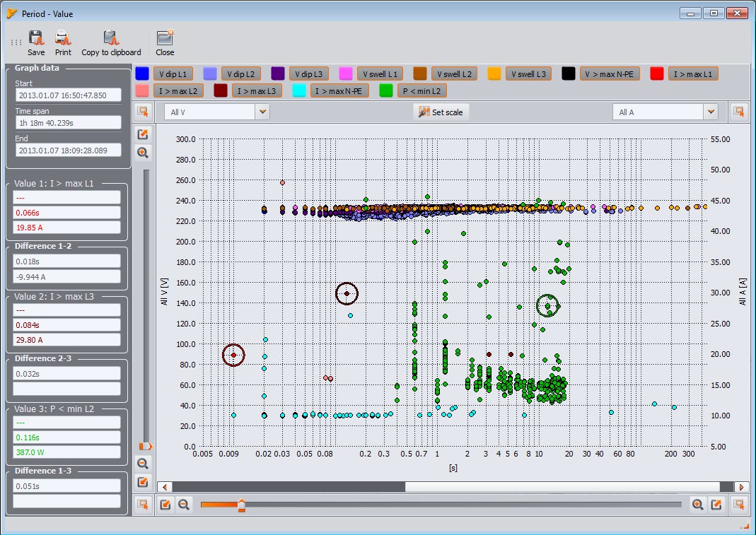756x535 pixels.
Task: Toggle the I > max N-PE series
Action: (x=339, y=90)
